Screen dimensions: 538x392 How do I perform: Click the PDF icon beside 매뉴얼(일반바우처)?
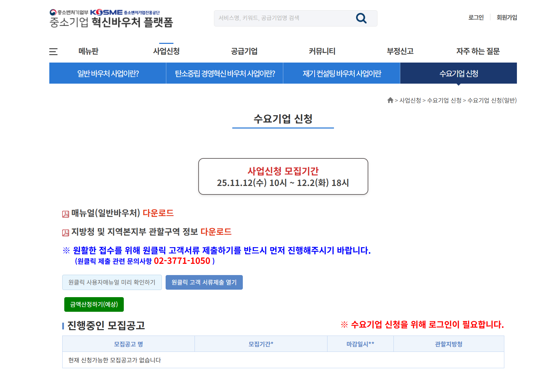coord(66,214)
